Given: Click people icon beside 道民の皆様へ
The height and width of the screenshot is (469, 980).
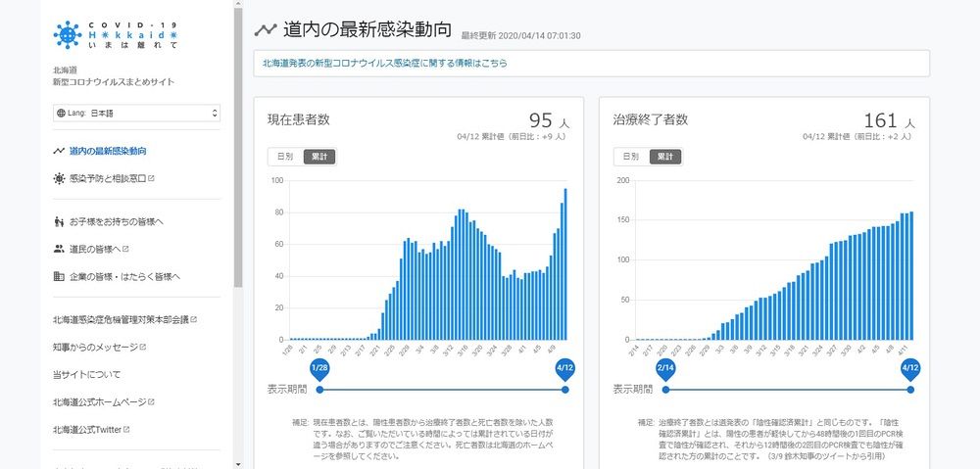Looking at the screenshot, I should 59,249.
